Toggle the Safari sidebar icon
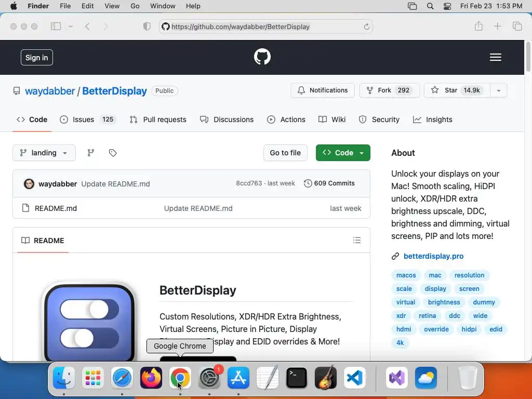 click(x=56, y=26)
